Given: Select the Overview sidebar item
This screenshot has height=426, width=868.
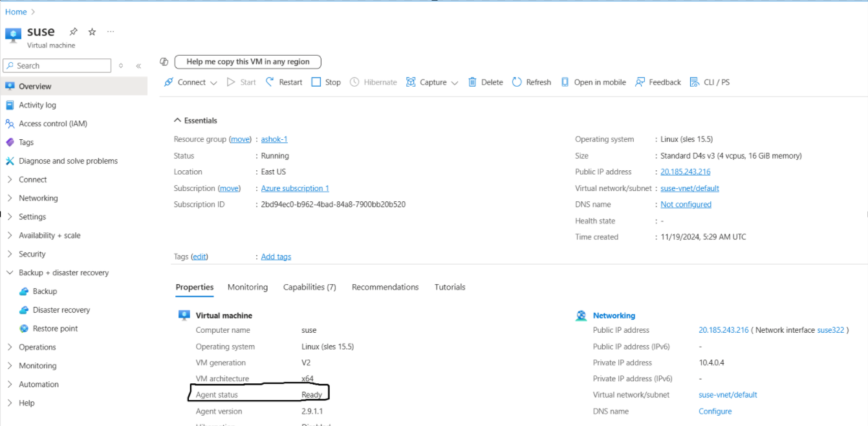Looking at the screenshot, I should (74, 86).
